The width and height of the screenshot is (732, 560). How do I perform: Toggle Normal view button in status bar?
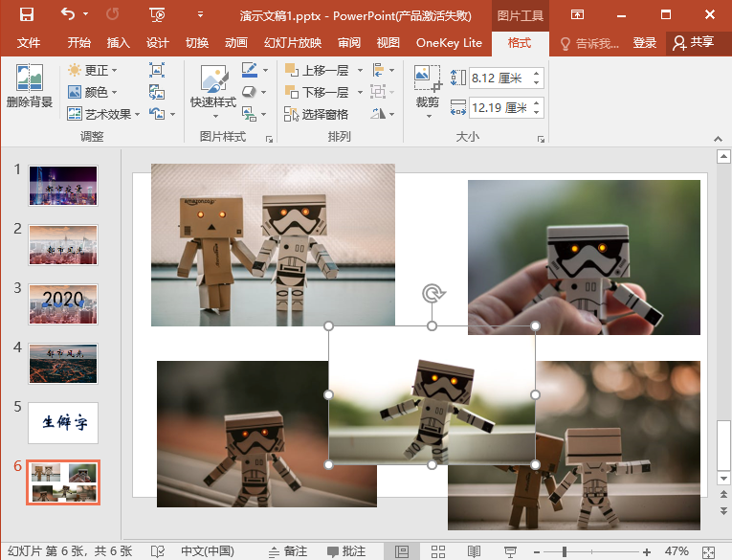(x=402, y=551)
